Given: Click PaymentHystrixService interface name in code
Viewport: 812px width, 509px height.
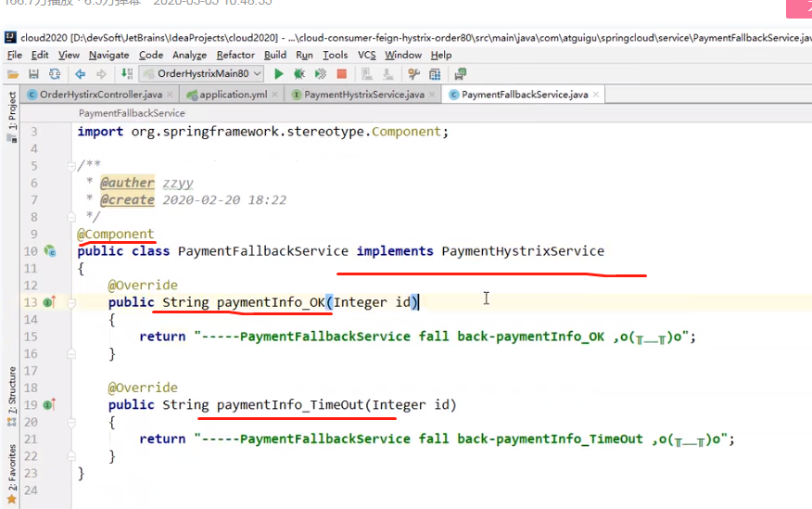Looking at the screenshot, I should pos(523,251).
